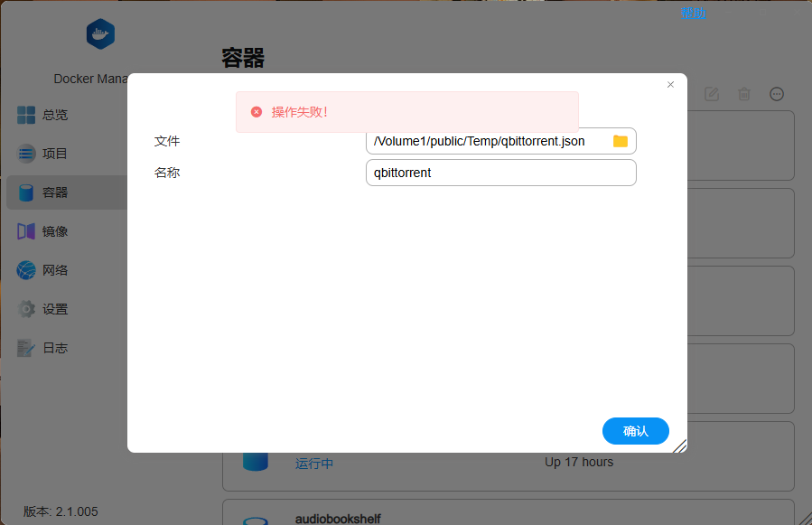Browse files with the yellow folder icon
Image resolution: width=812 pixels, height=525 pixels.
621,141
